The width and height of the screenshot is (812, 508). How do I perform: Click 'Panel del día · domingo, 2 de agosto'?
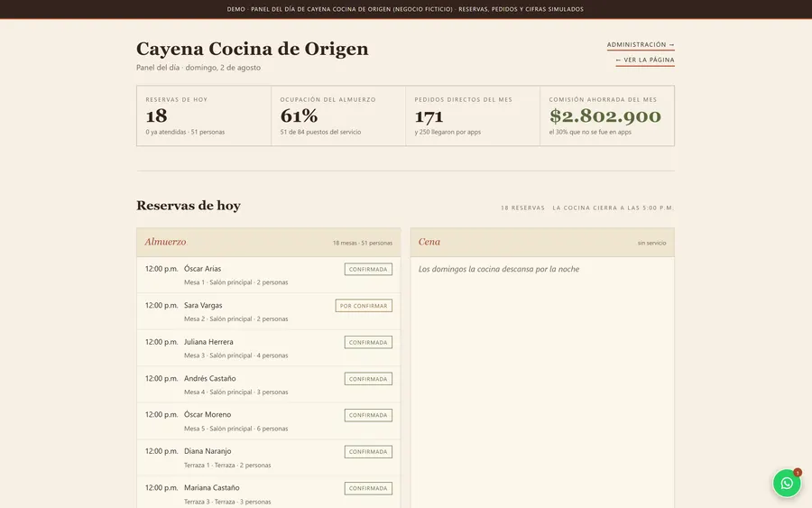198,68
